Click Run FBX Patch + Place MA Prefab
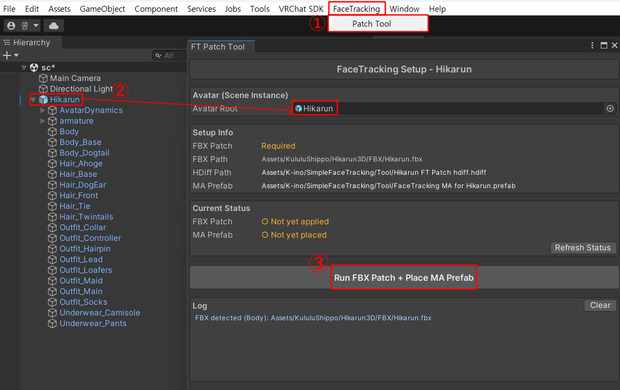620x390 pixels. 404,278
